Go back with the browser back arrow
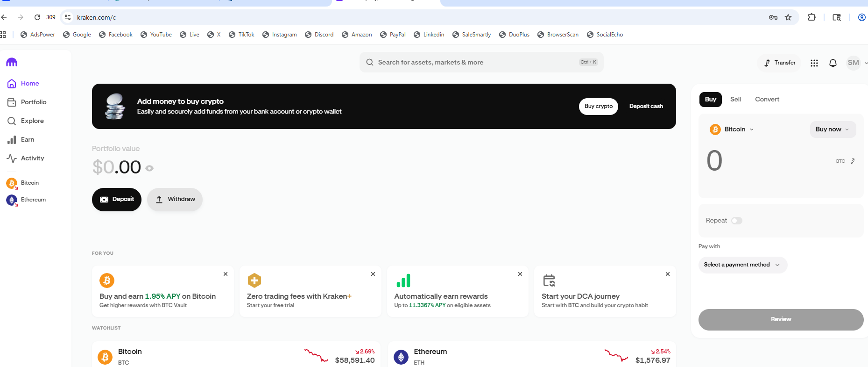The height and width of the screenshot is (367, 868). [4, 17]
